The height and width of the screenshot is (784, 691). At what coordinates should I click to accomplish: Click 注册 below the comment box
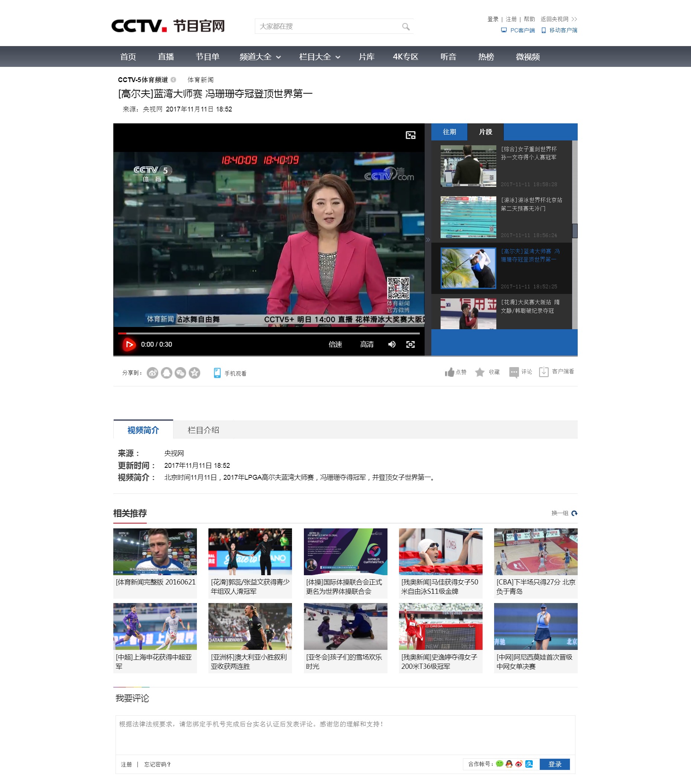coord(127,764)
